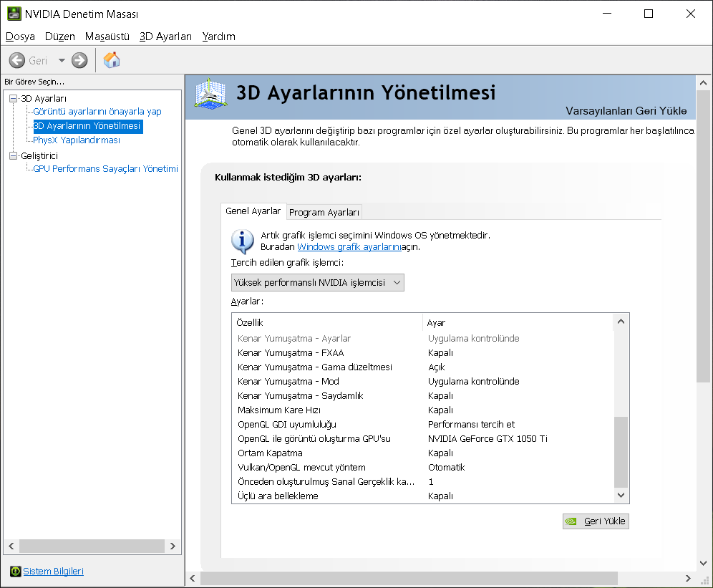The image size is (713, 588).
Task: Click the NVIDIA app icon in title bar
Action: click(14, 14)
